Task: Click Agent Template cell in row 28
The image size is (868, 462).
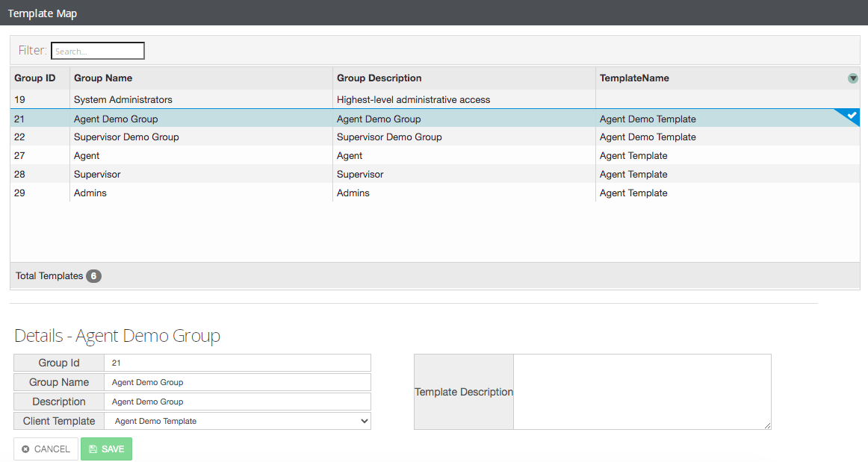Action: tap(728, 175)
